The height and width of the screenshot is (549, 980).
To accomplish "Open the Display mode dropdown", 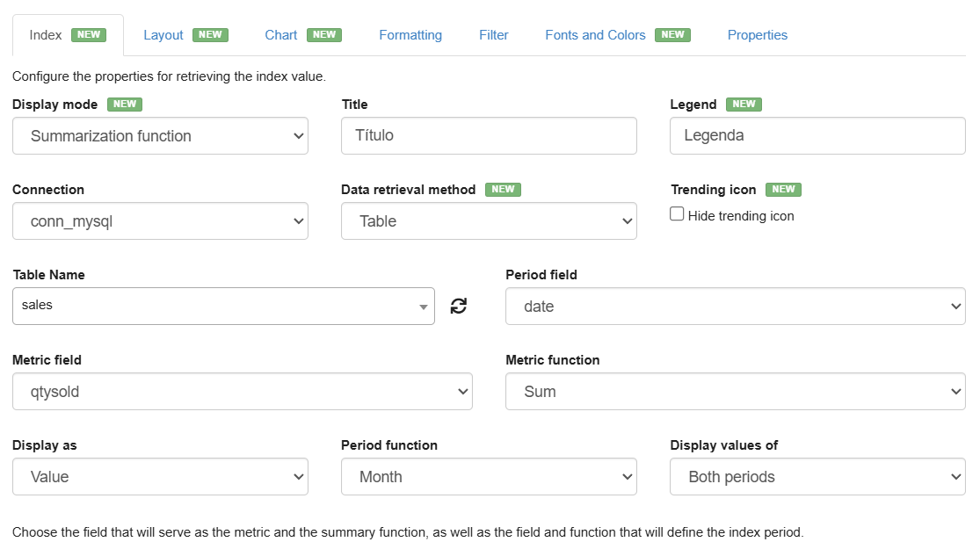I will (x=160, y=136).
